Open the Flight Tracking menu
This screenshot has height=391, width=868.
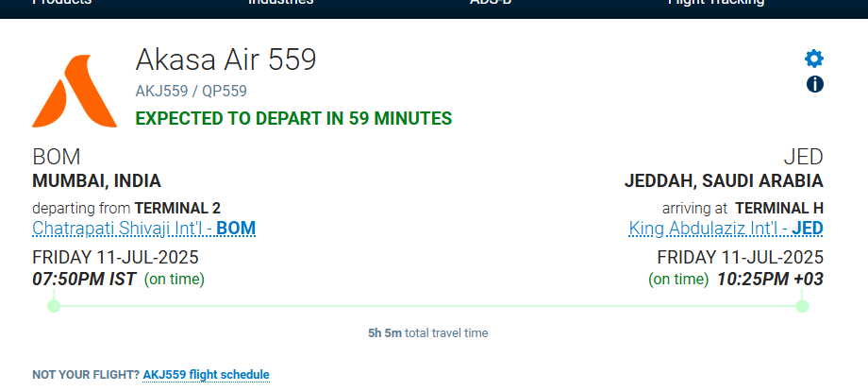pyautogui.click(x=716, y=2)
